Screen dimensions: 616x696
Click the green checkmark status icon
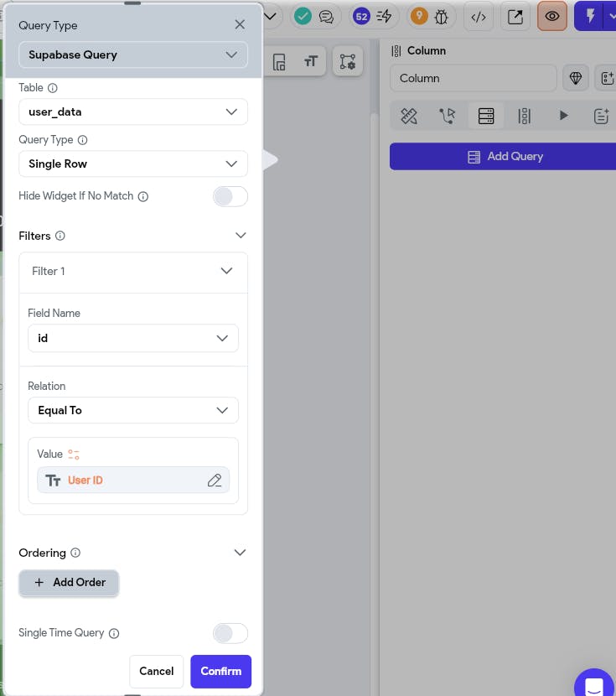click(x=303, y=17)
